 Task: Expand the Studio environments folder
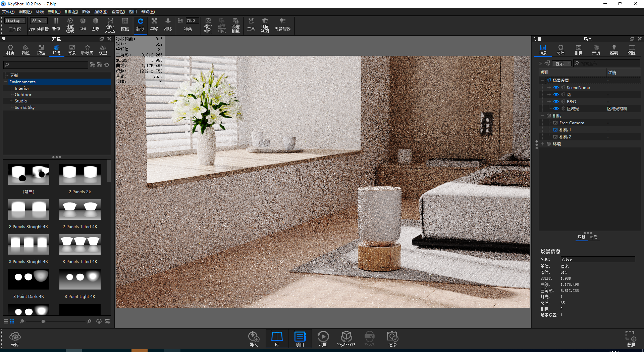[11, 101]
